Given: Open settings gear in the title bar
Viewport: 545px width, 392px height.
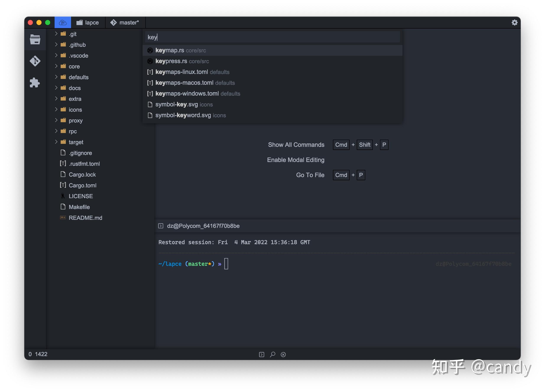Looking at the screenshot, I should click(x=514, y=22).
